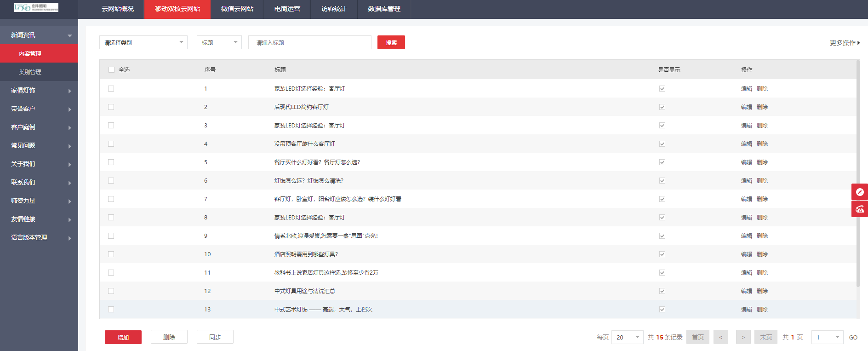
Task: Edit row 11 教科书上说家居灯具
Action: click(x=747, y=272)
